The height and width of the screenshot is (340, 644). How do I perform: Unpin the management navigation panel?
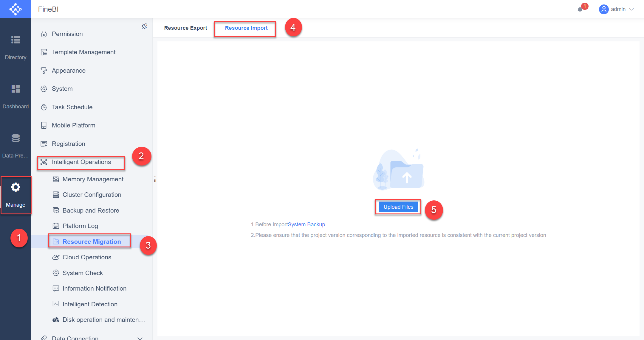tap(145, 26)
